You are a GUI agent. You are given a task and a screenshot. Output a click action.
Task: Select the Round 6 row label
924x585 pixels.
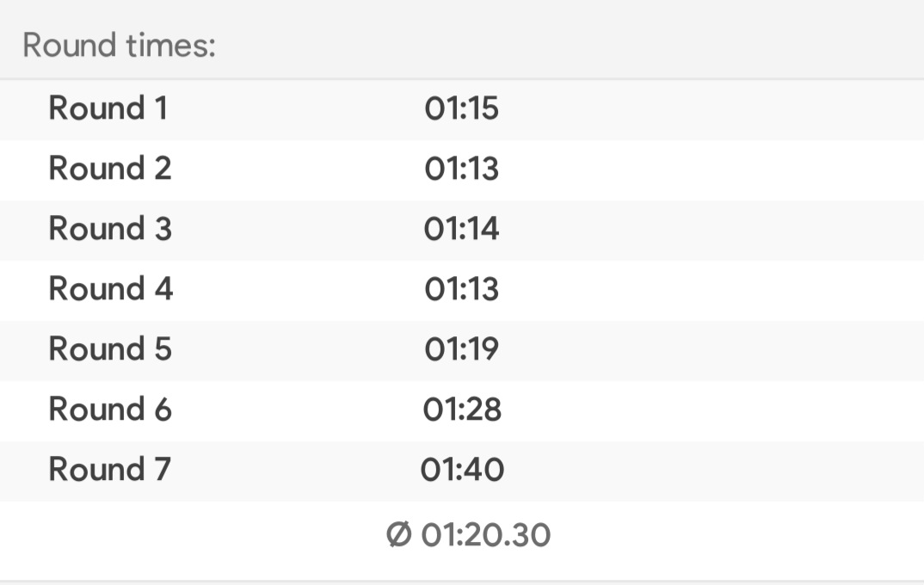click(x=110, y=409)
